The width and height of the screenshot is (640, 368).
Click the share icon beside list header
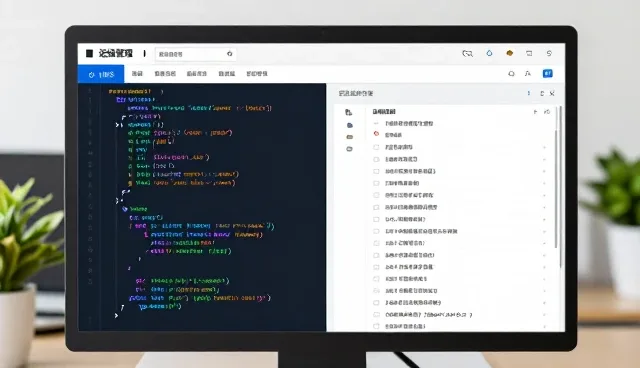coord(547,112)
